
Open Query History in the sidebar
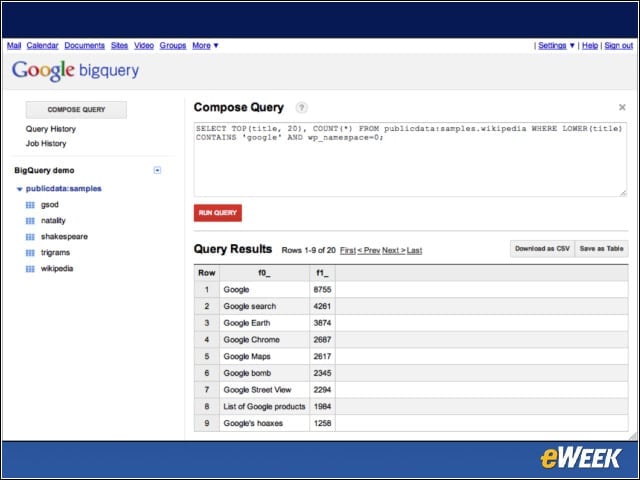pos(51,129)
